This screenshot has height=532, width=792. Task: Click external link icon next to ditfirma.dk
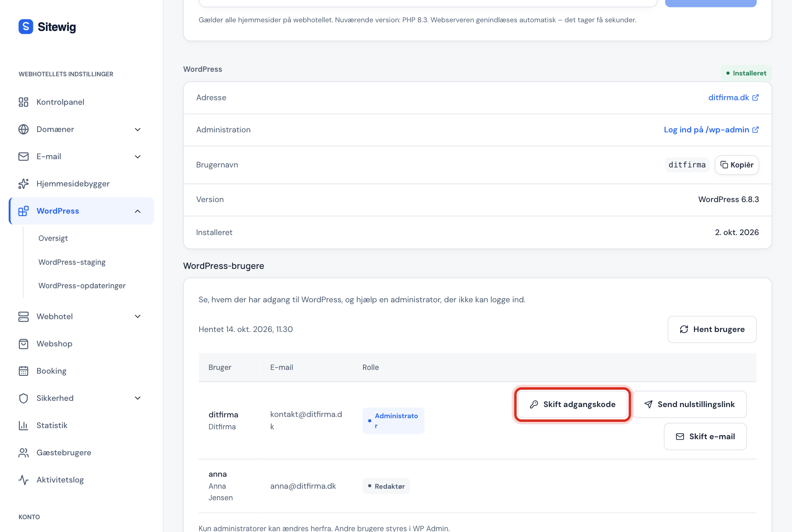[x=755, y=97]
